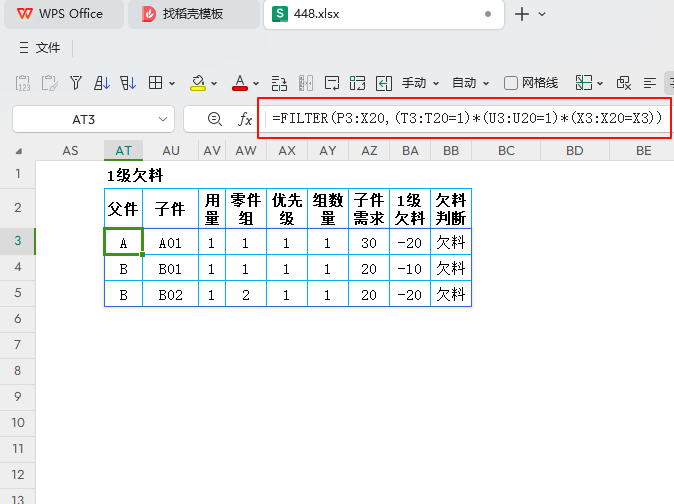The width and height of the screenshot is (674, 504).
Task: Click the fx insert function icon
Action: coord(245,119)
